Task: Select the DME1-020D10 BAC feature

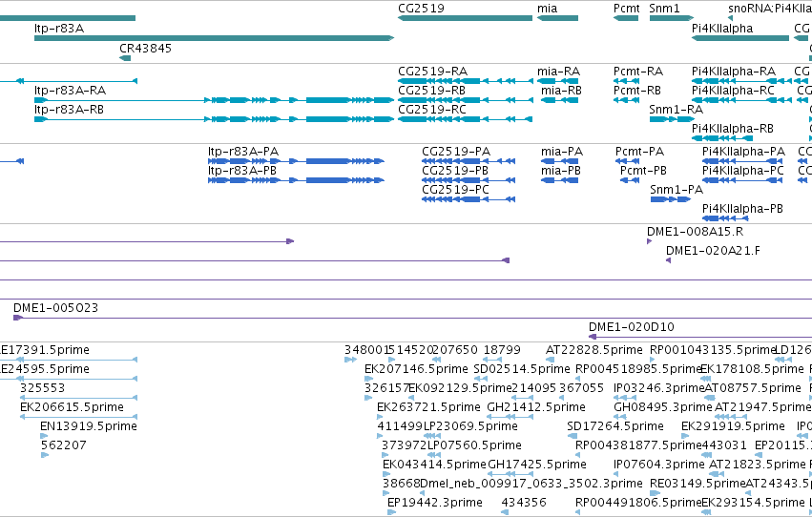Action: (700, 337)
